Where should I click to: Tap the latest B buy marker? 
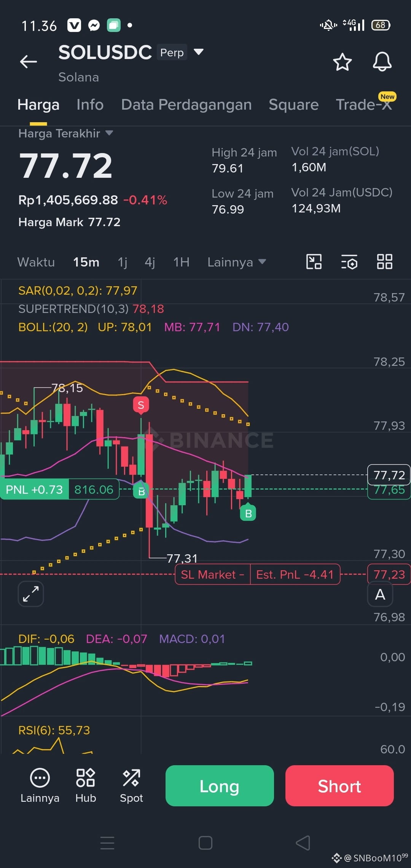click(x=248, y=513)
